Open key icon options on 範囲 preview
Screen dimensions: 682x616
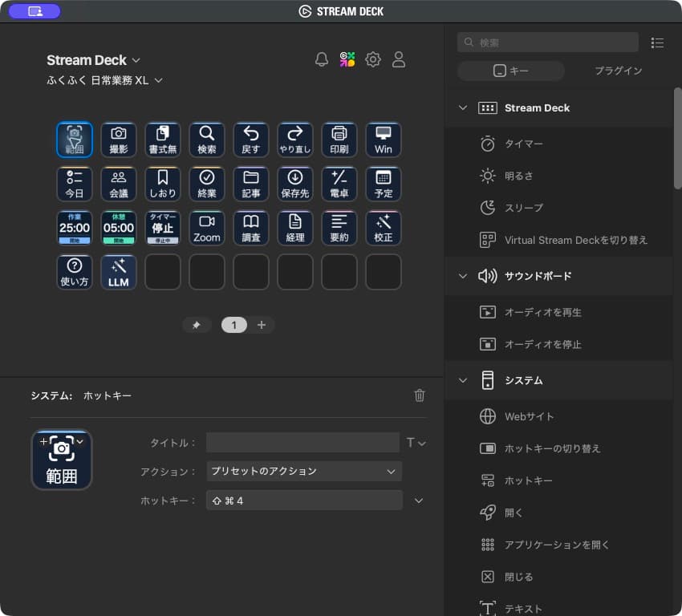pyautogui.click(x=80, y=441)
